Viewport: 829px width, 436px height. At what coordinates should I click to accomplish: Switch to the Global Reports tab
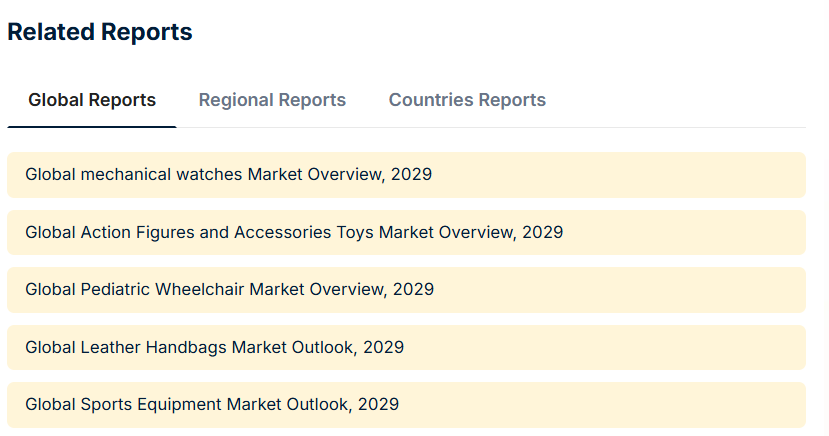pos(92,100)
